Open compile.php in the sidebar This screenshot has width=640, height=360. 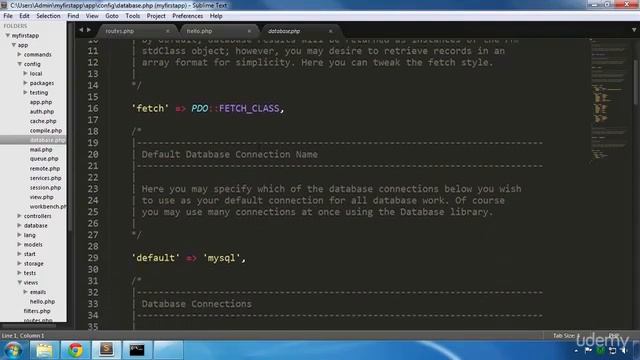(46, 131)
